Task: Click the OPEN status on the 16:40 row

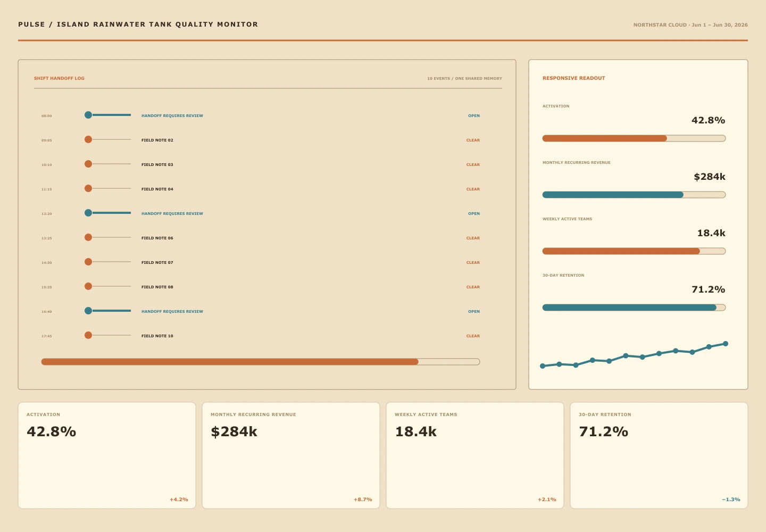Action: click(474, 311)
